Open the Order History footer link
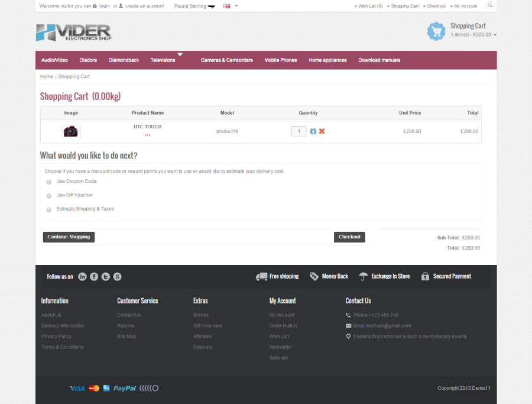This screenshot has height=404, width=532. (283, 325)
